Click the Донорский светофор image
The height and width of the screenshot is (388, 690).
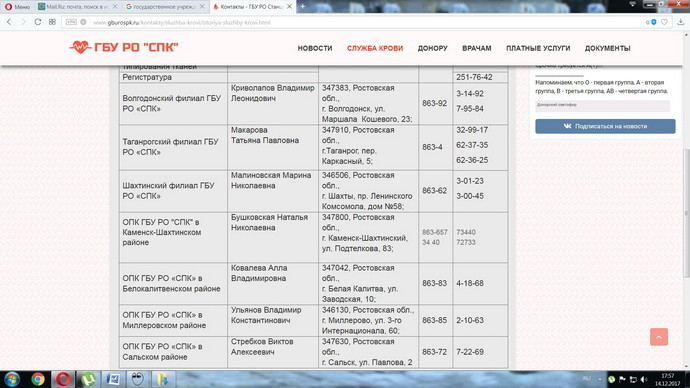coord(602,106)
